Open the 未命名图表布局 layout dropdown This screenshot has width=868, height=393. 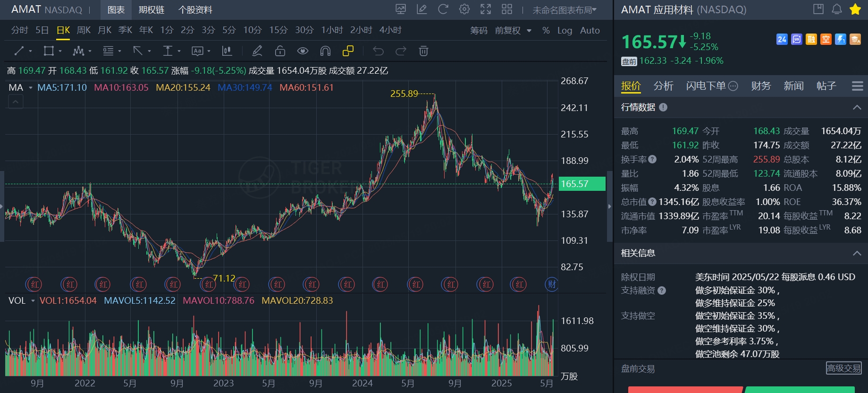(x=565, y=10)
